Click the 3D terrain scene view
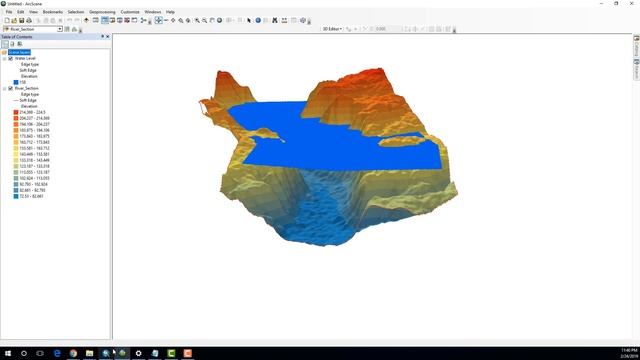Screen dimensions: 640x360 coord(372,187)
